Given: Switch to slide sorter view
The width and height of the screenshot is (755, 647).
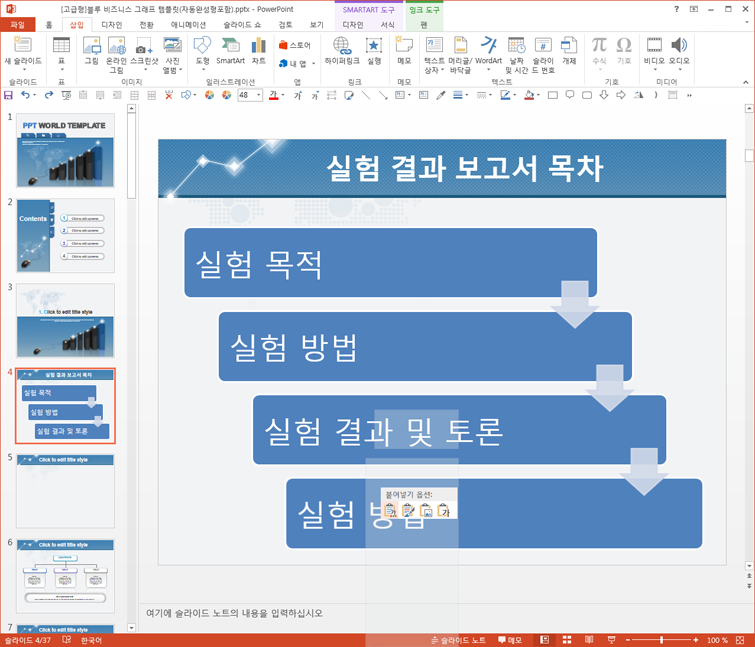Looking at the screenshot, I should click(x=567, y=640).
